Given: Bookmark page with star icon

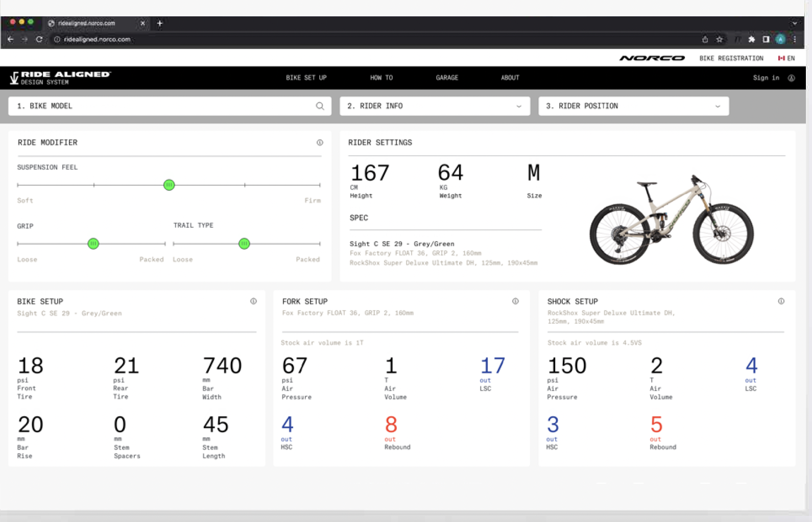Looking at the screenshot, I should (719, 39).
